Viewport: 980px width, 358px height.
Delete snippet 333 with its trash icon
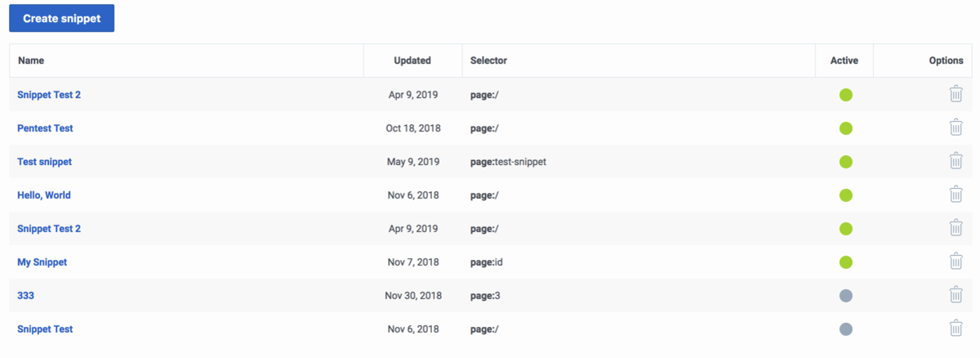click(x=955, y=295)
